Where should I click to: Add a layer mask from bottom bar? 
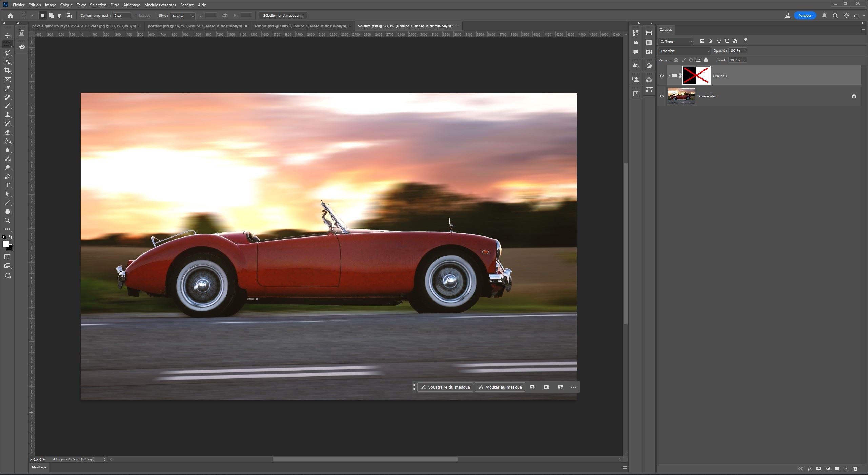click(819, 468)
